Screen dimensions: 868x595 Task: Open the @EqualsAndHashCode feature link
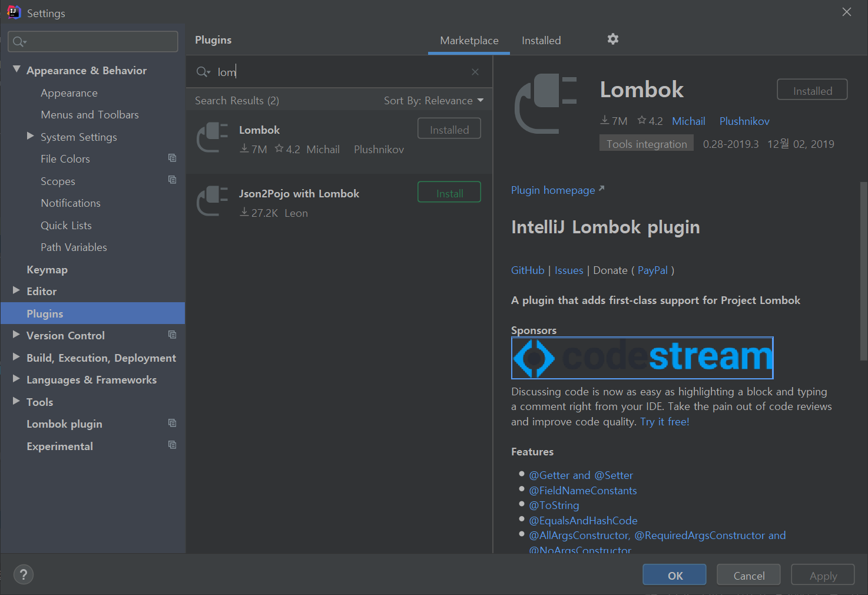click(x=583, y=521)
